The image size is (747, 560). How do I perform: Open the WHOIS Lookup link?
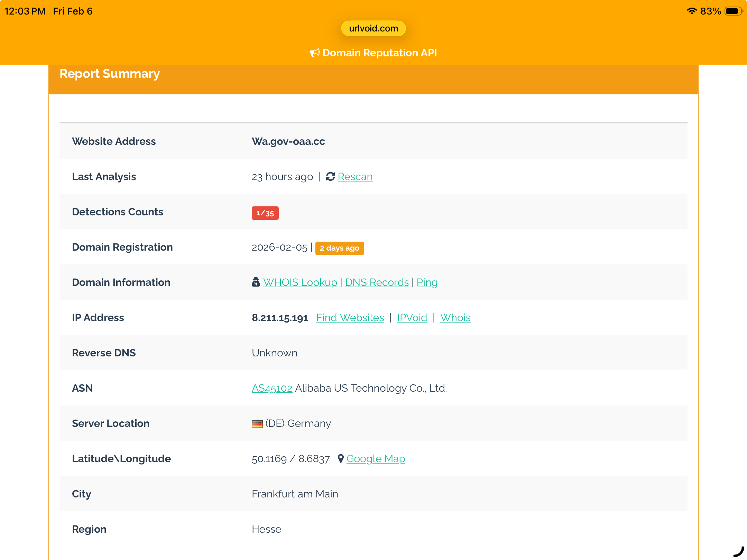[x=300, y=282]
